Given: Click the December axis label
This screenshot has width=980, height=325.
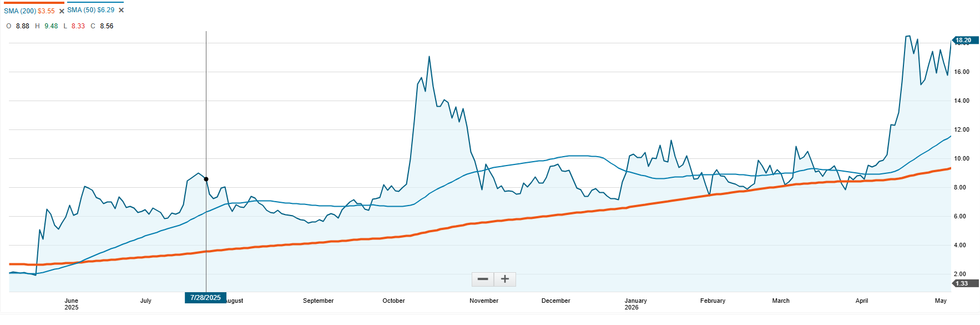Looking at the screenshot, I should pyautogui.click(x=556, y=301).
